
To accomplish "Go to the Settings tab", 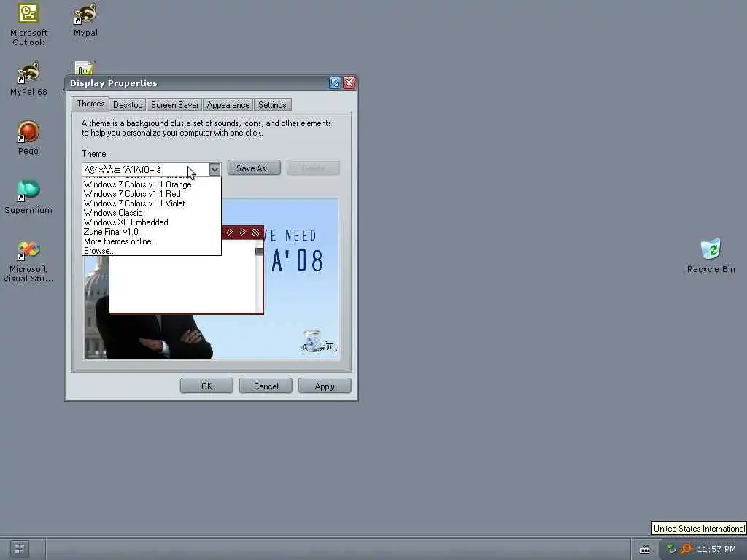I will click(272, 105).
